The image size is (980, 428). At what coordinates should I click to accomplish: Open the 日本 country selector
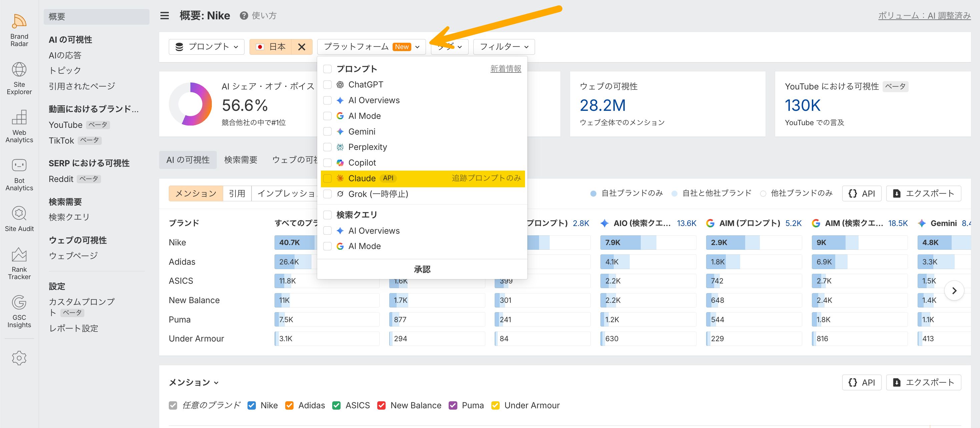pos(271,47)
